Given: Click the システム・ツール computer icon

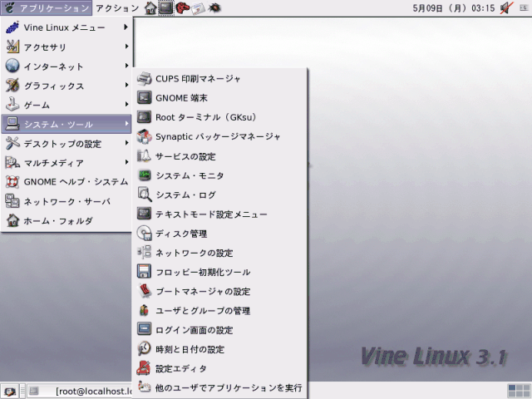Looking at the screenshot, I should click(12, 124).
